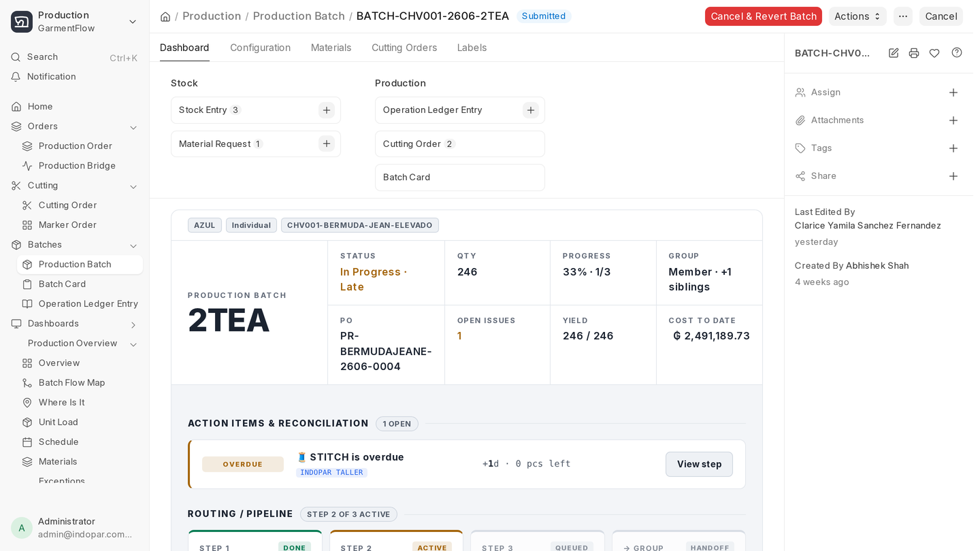Click the clipboard icon beside Batch Card

[27, 284]
